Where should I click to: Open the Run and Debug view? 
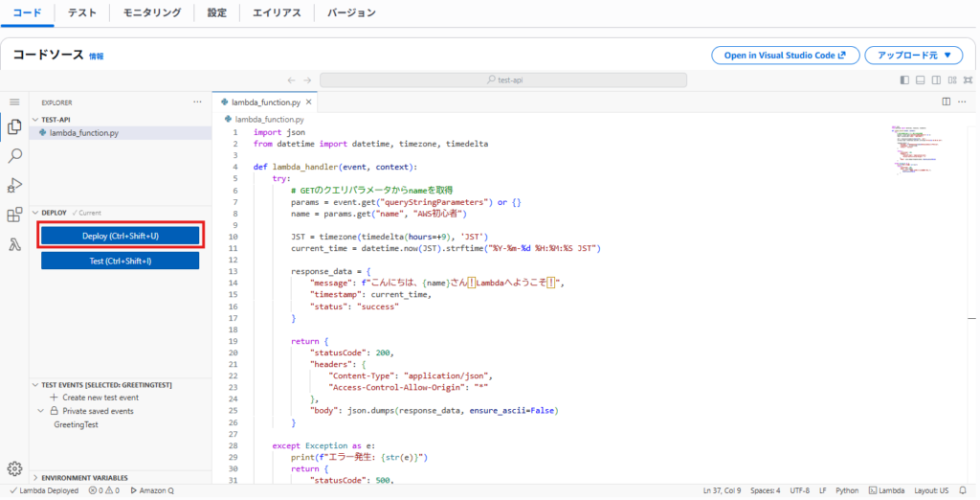click(14, 185)
